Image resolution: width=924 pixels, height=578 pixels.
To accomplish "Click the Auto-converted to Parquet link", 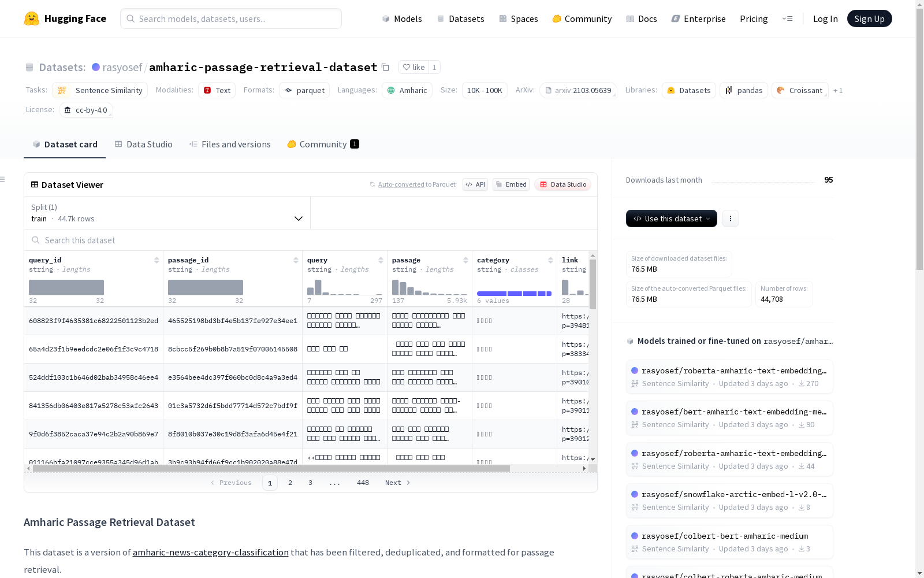I will coord(412,184).
